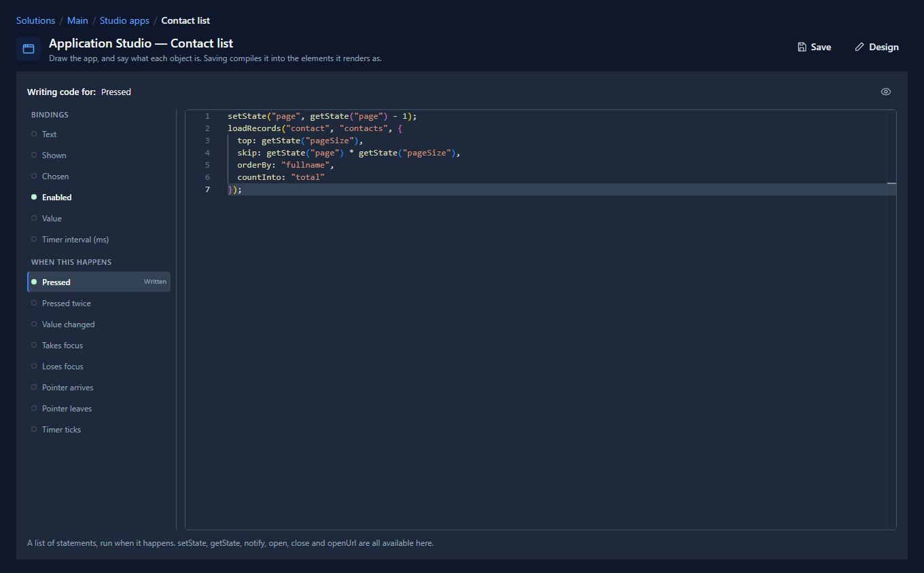The height and width of the screenshot is (573, 924).
Task: Select the Value changed event
Action: [x=99, y=325]
